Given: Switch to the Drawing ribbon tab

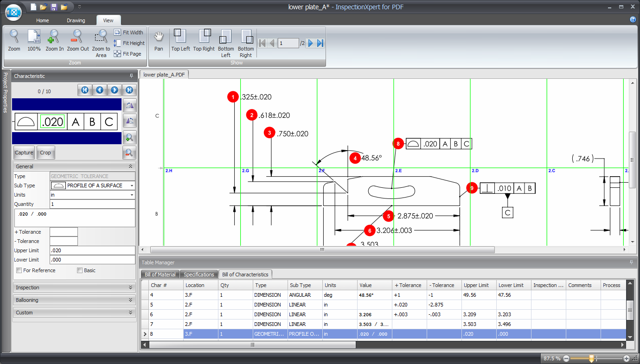Looking at the screenshot, I should pyautogui.click(x=76, y=20).
